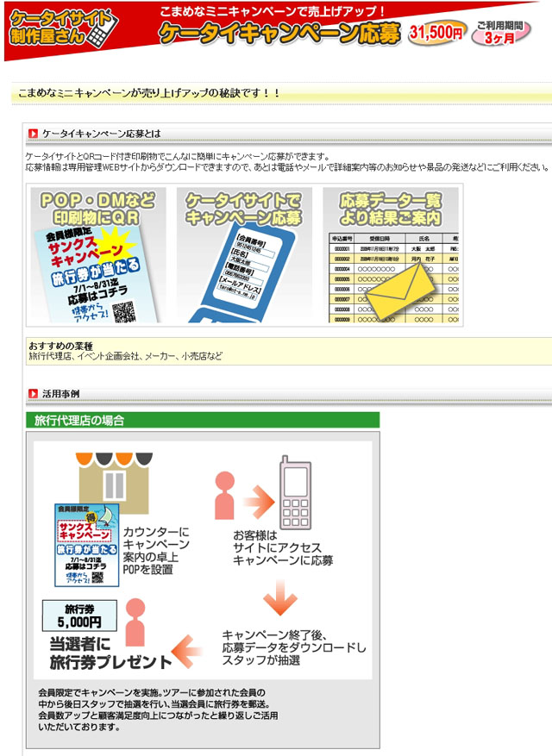Click the ケータイキャンペーン応募 banner title
Image resolution: width=552 pixels, height=756 pixels.
pos(279,33)
